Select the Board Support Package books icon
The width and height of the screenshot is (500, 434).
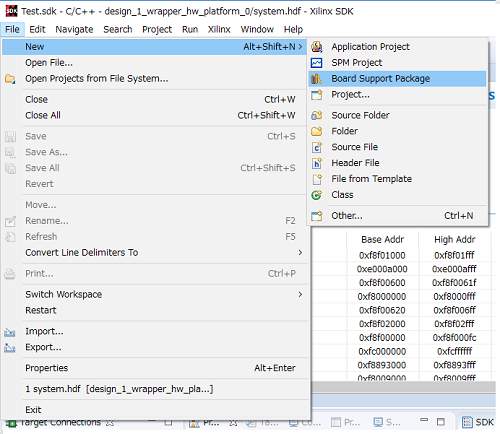316,79
